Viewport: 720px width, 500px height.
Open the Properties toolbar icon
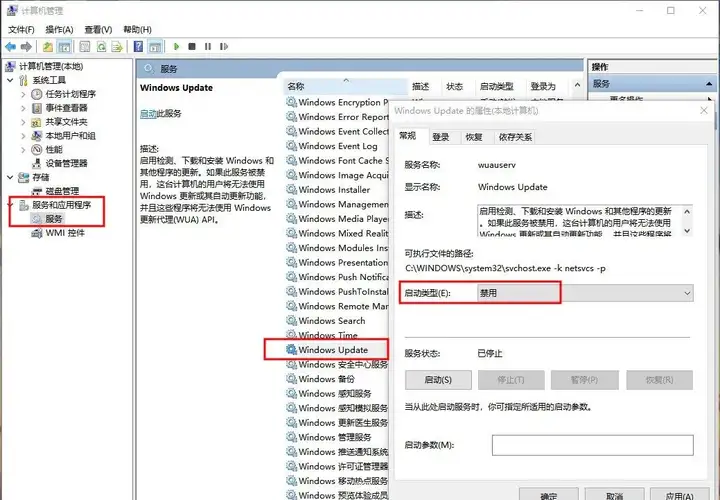pos(84,46)
